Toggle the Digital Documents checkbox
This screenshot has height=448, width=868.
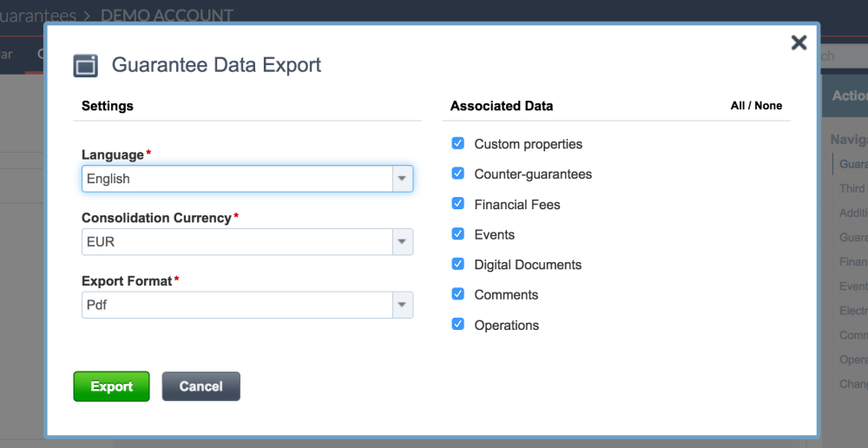pos(457,264)
